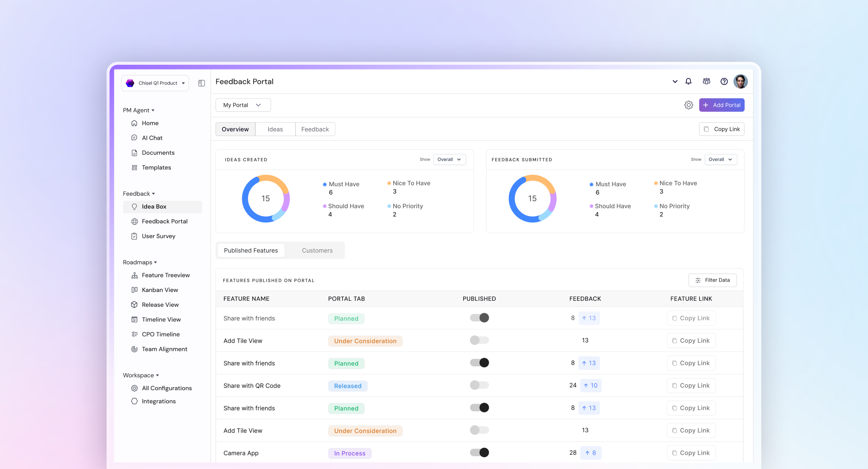Click the header chevron down arrow
Screen dimensions: 868x469
[x=675, y=82]
